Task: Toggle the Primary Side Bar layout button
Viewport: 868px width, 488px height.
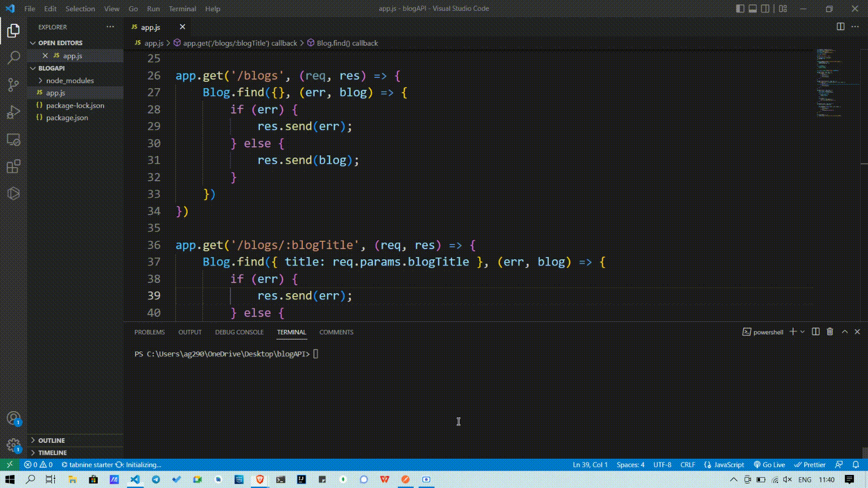Action: tap(740, 8)
